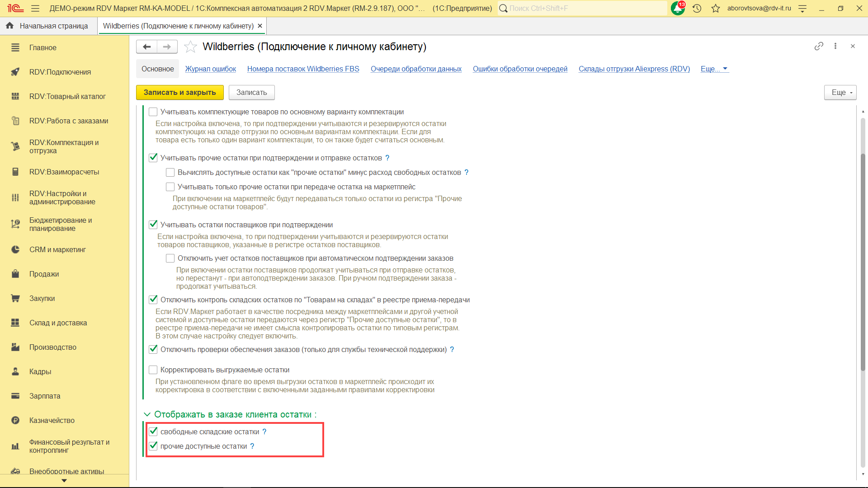The width and height of the screenshot is (868, 488).
Task: Navigate back with left arrow button
Action: point(146,47)
